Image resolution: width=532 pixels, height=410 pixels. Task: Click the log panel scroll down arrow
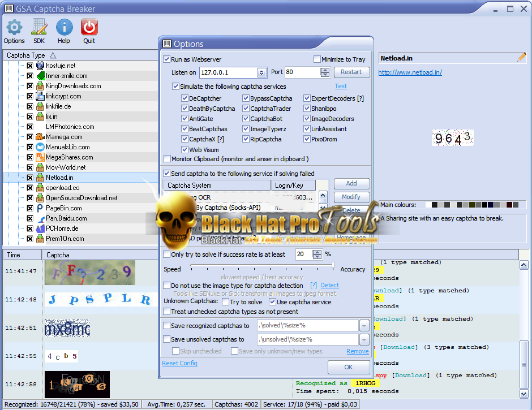[x=524, y=394]
